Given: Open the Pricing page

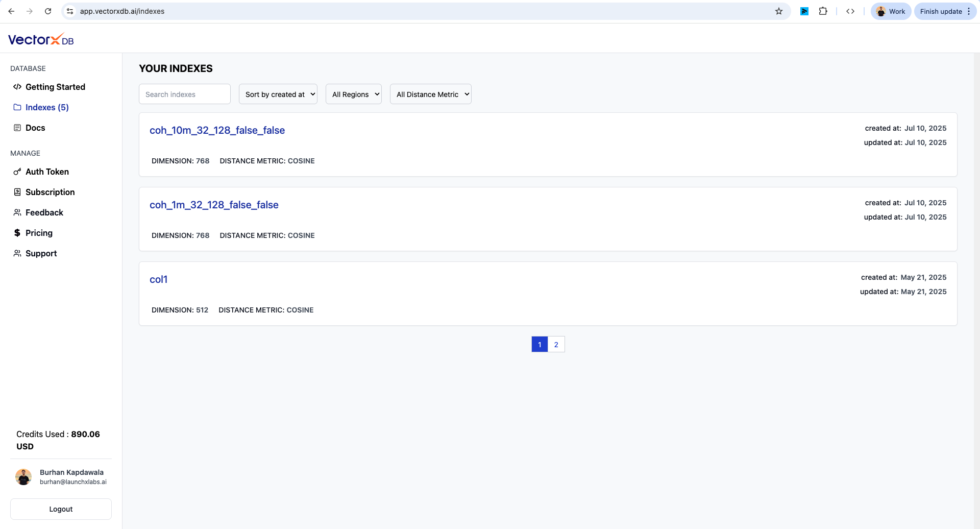Looking at the screenshot, I should click(x=39, y=233).
